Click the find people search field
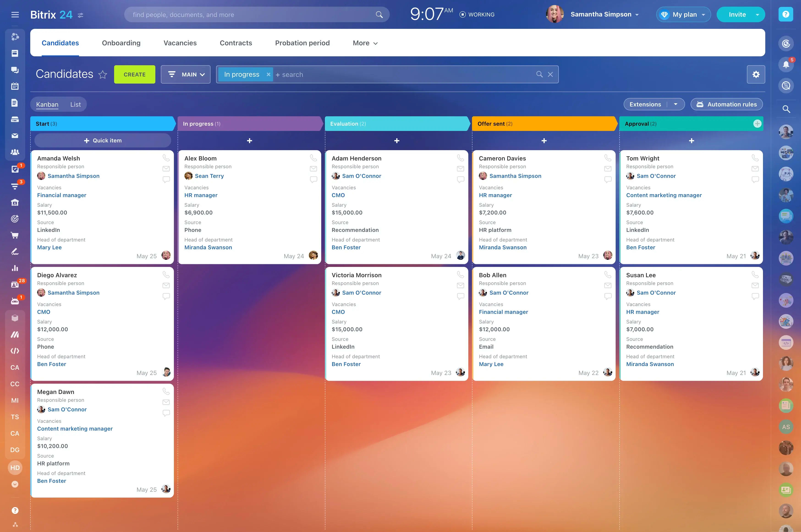This screenshot has height=532, width=801. click(x=251, y=15)
